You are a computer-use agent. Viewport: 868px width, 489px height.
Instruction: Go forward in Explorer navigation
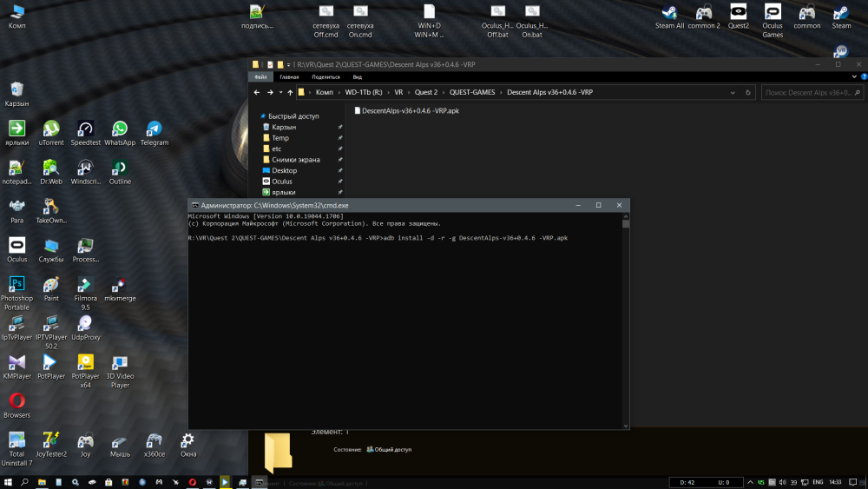270,92
